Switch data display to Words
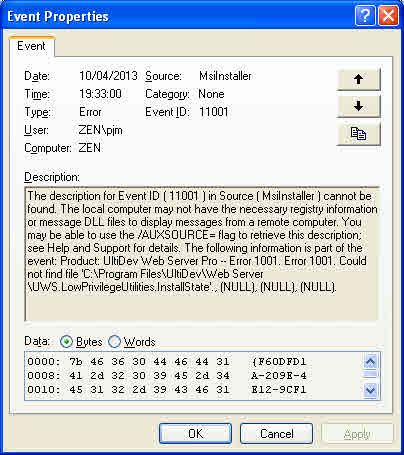Viewport: 404px width, 455px height. (x=132, y=342)
